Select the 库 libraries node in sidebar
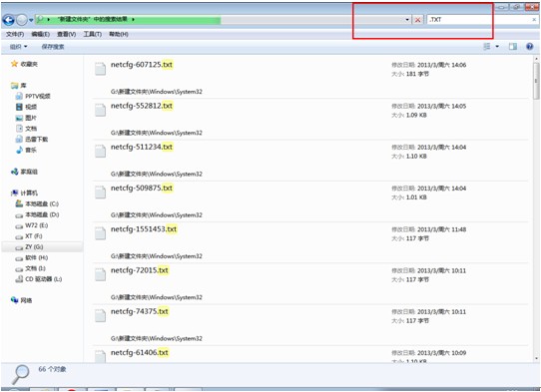 19,85
